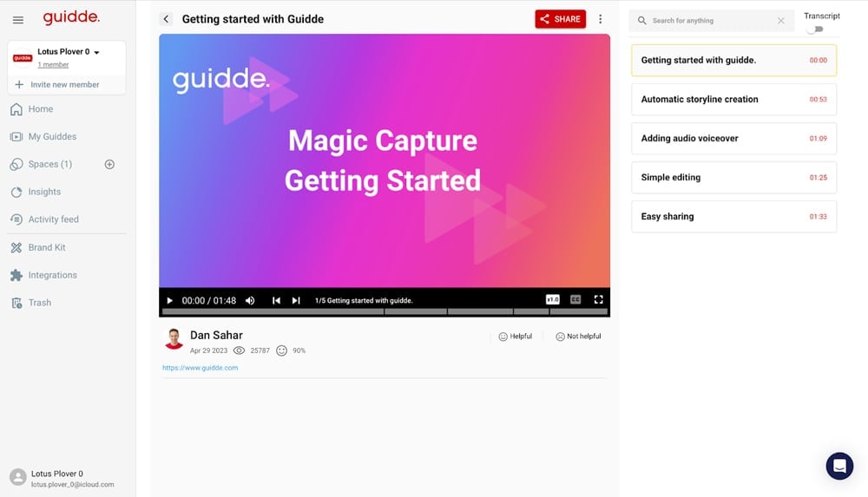Skip to the previous chapter
The image size is (868, 497).
click(276, 300)
